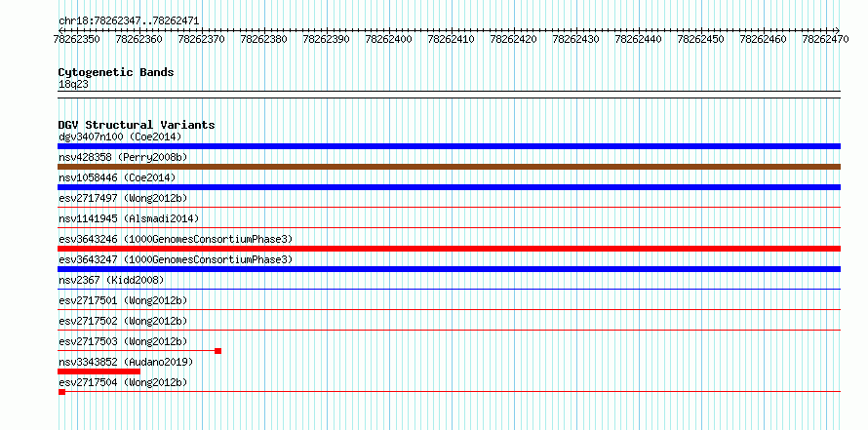Click the DGV Structural Variants track title
868x430 pixels.
[x=137, y=125]
